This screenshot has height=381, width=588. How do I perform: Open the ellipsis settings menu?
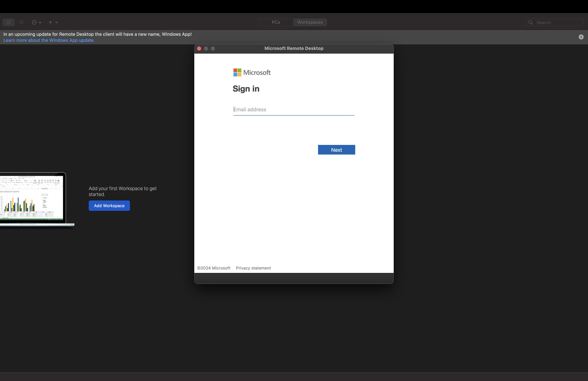click(37, 22)
